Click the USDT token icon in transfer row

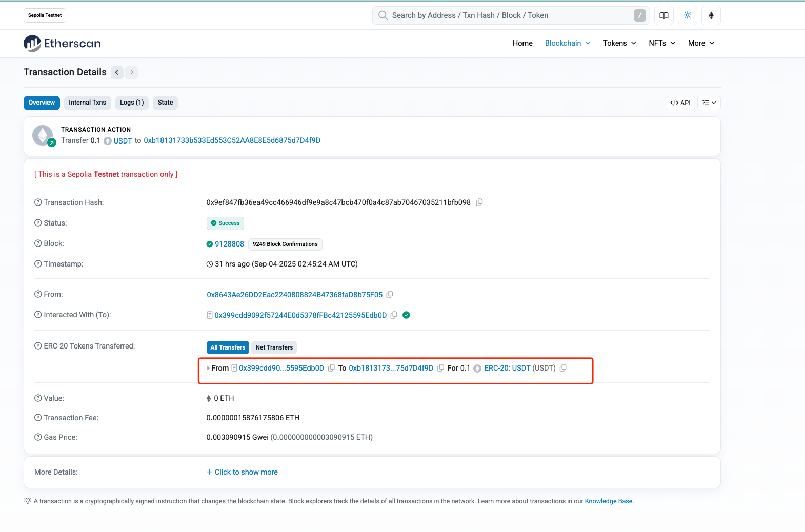pyautogui.click(x=477, y=369)
